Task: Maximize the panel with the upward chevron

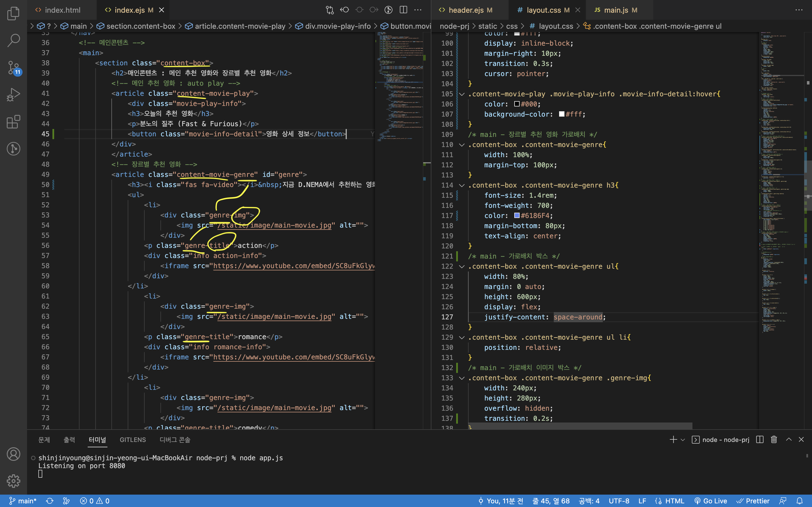Action: 789,440
